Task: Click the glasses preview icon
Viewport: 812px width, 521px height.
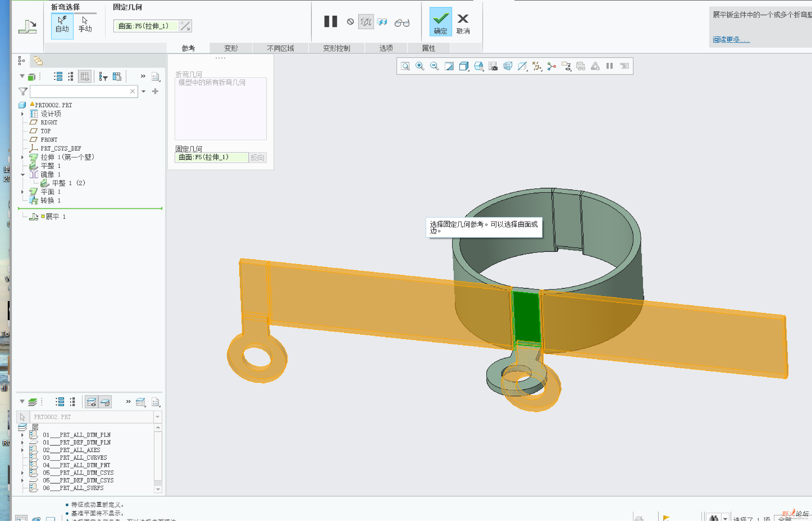Action: [402, 23]
